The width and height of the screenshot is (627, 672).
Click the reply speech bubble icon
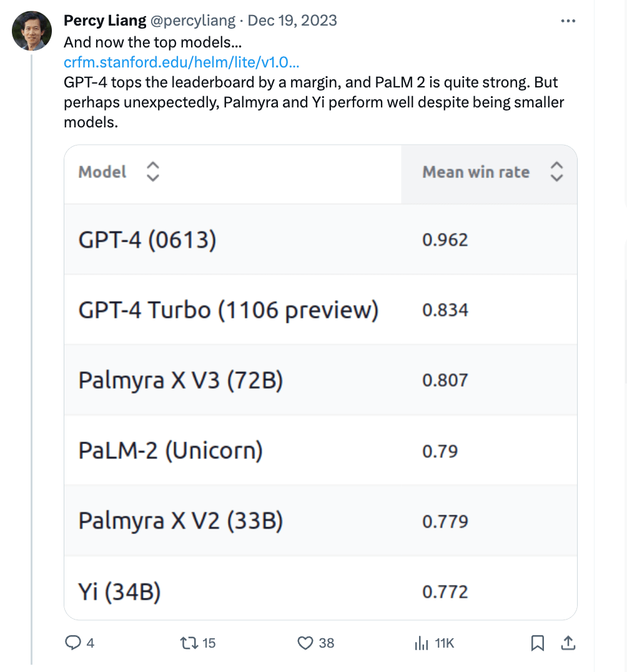[74, 643]
